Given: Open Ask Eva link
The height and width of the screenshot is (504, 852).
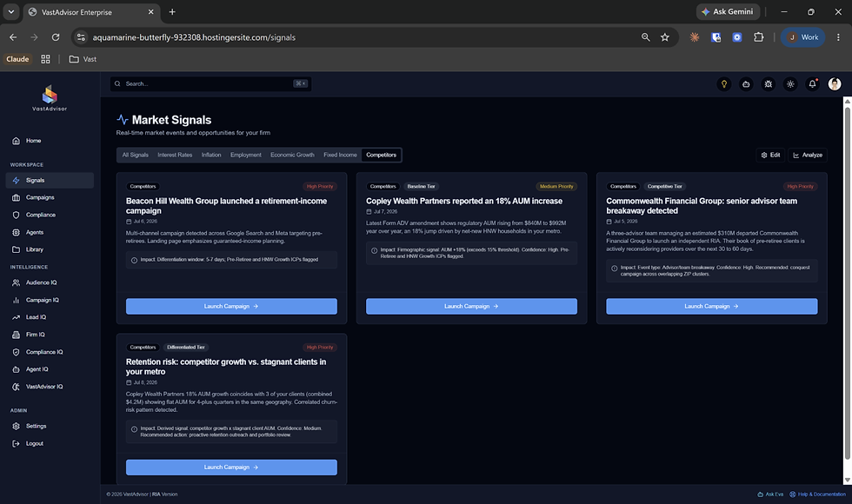Looking at the screenshot, I should (770, 494).
